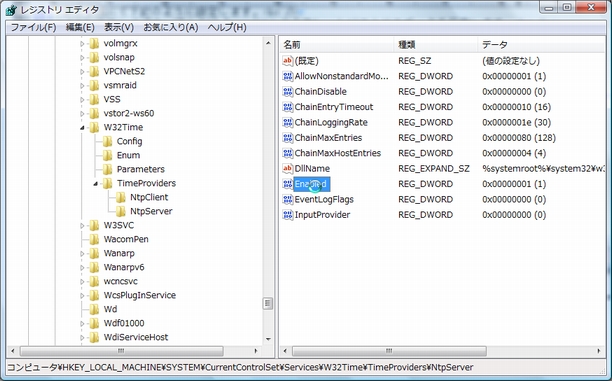
Task: Select the EventLogFlags value name
Action: (324, 199)
